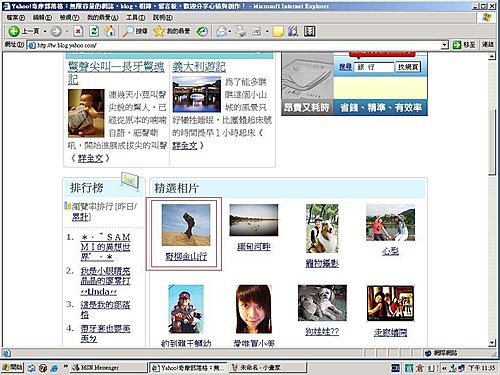Click the Research books toolbar icon
The width and height of the screenshot is (500, 375).
(x=293, y=31)
